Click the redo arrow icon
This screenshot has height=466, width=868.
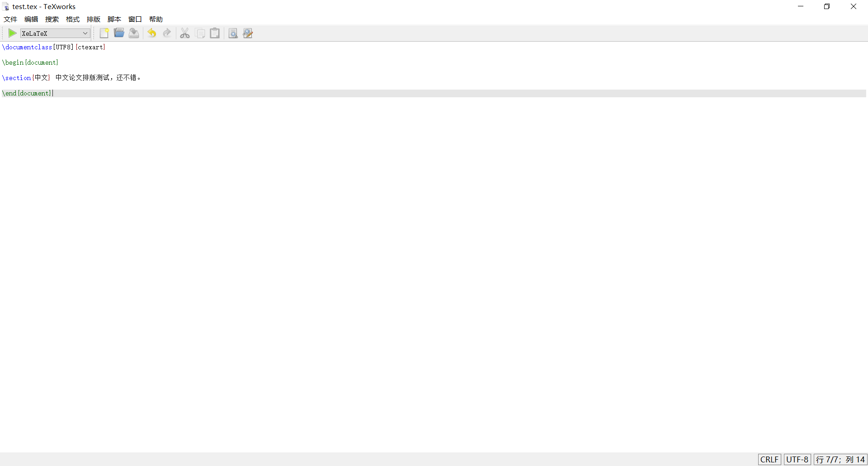pyautogui.click(x=167, y=33)
